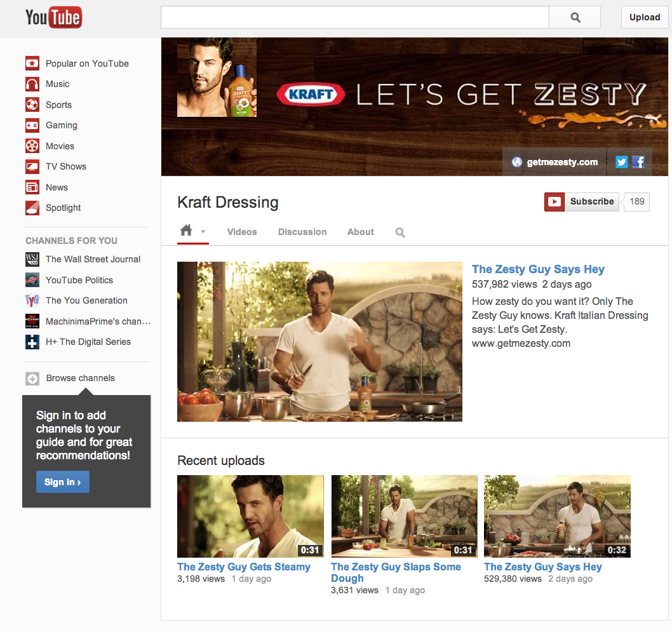
Task: Click the Popular on YouTube star icon
Action: click(x=32, y=64)
